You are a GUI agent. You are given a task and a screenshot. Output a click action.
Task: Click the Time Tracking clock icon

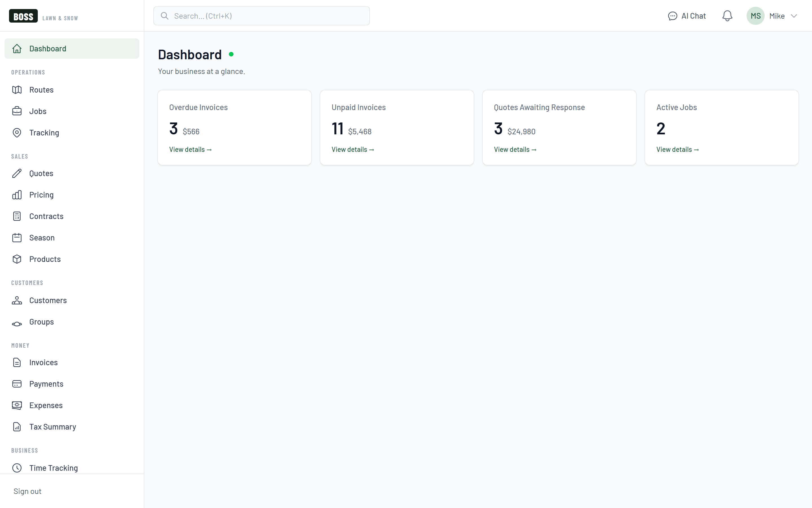click(x=17, y=468)
